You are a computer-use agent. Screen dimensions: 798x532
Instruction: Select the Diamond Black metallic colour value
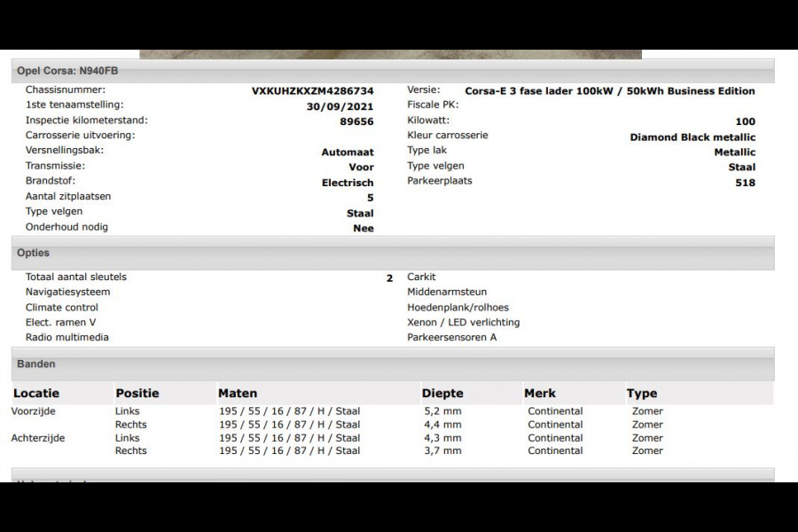pyautogui.click(x=692, y=137)
